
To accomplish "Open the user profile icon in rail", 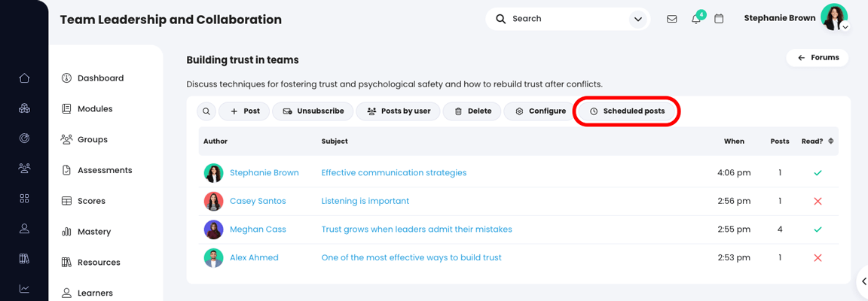I will tap(24, 229).
